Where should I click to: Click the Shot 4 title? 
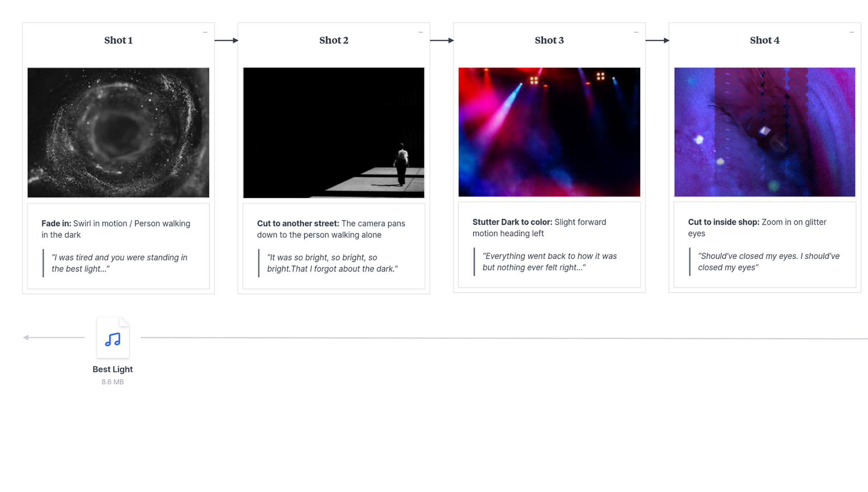[765, 40]
